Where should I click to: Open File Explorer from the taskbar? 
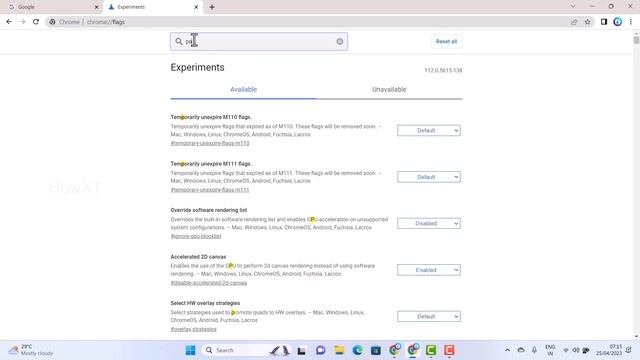pos(339,350)
